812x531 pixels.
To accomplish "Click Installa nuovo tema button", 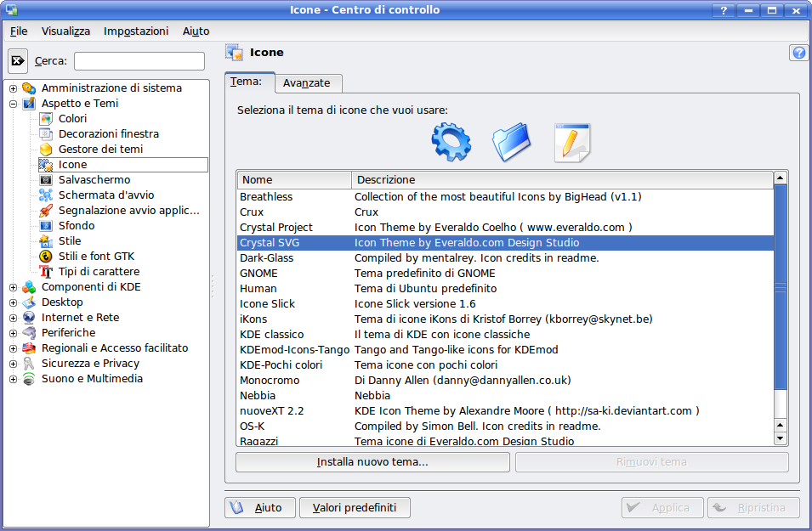I will click(x=372, y=462).
